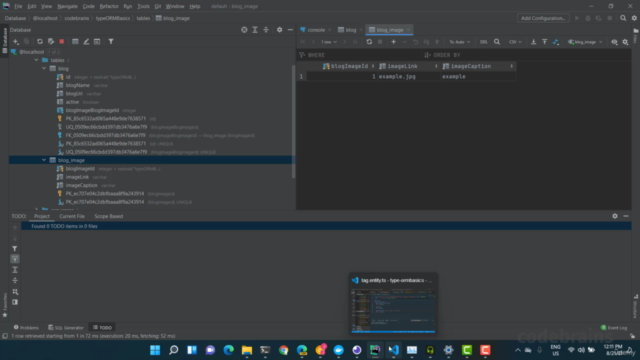Open Google Chrome from the taskbar
Screen dimensions: 640x360
point(284,350)
